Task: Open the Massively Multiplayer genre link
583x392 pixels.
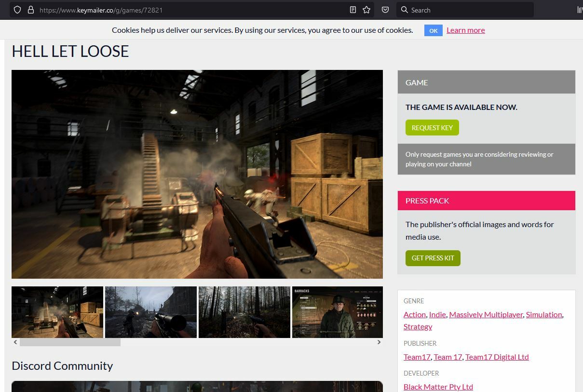Action: (486, 314)
